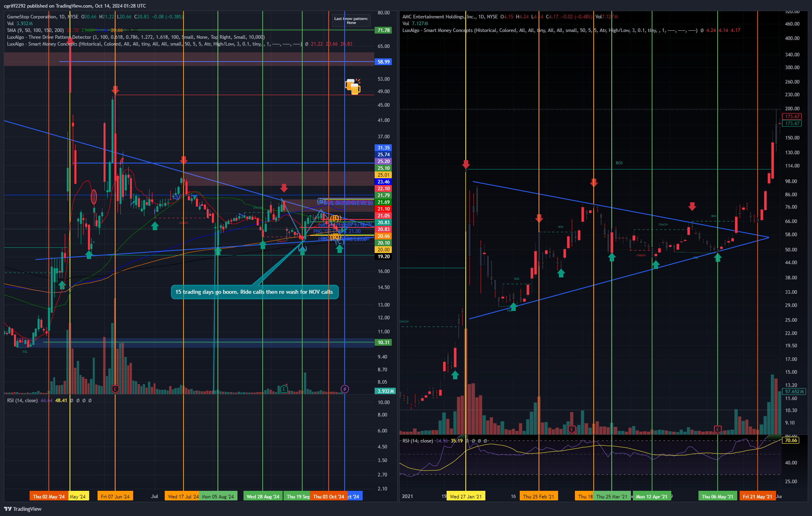Click the lowest green up arrow under the AMC January candles
Image resolution: width=812 pixels, height=516 pixels.
pos(455,375)
